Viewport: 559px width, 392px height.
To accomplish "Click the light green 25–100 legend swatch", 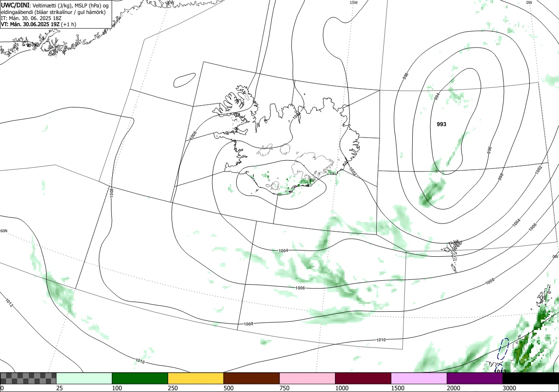I will pos(84,378).
